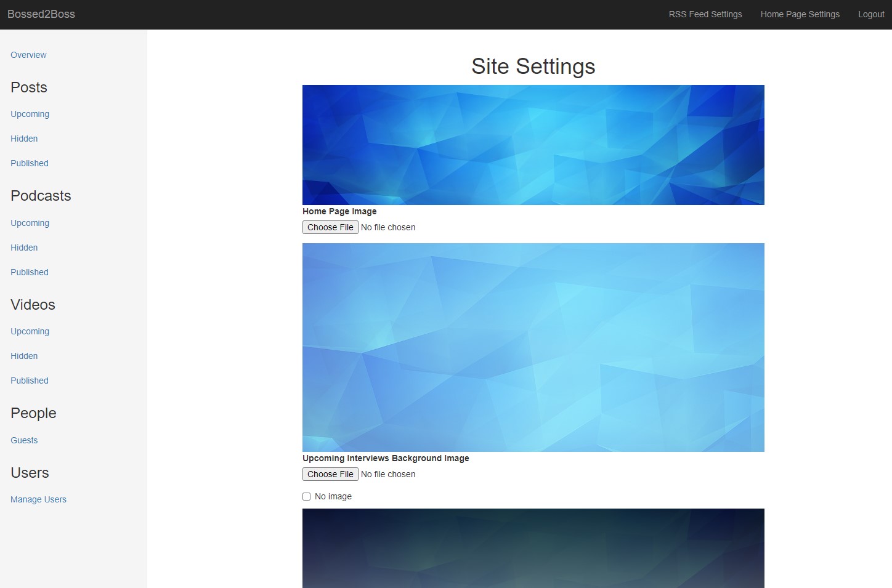
Task: Open Upcoming under Posts
Action: [x=30, y=114]
